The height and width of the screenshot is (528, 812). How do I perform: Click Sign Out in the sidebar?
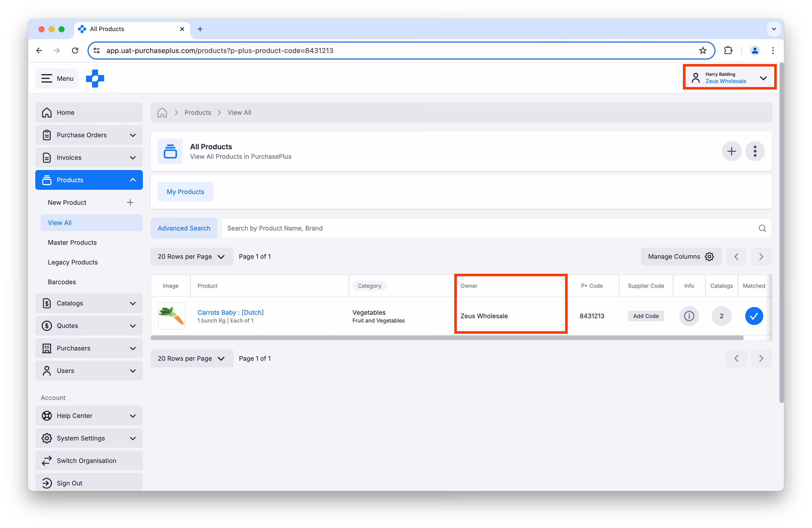[x=89, y=482]
